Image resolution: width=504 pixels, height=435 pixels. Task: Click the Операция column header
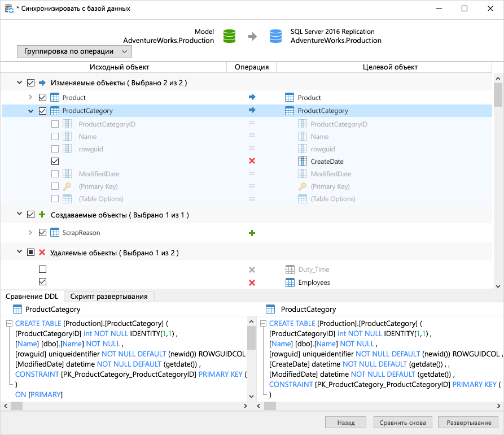(x=252, y=67)
